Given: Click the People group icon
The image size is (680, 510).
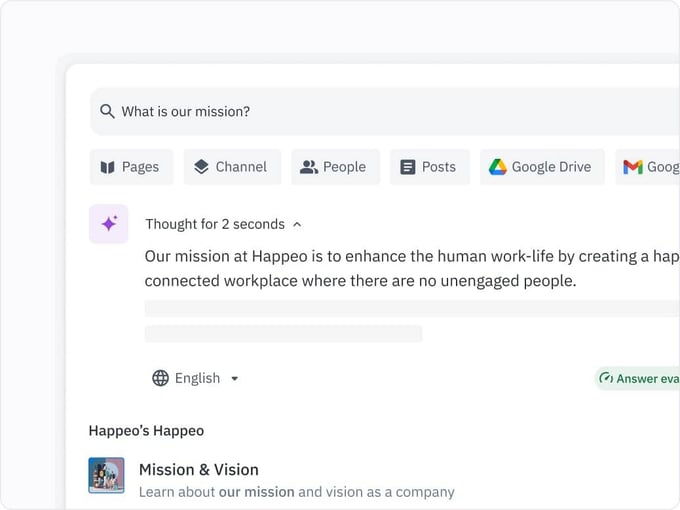Looking at the screenshot, I should 309,167.
